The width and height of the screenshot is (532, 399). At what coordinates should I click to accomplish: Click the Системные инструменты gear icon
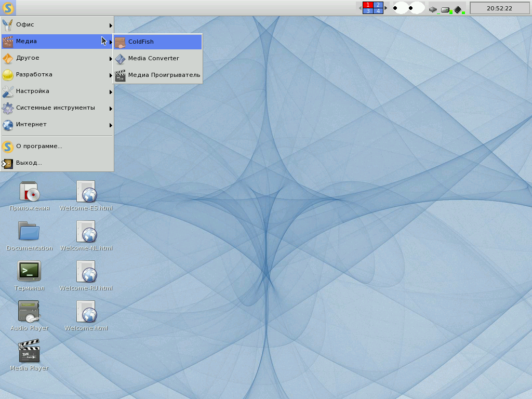(x=8, y=108)
